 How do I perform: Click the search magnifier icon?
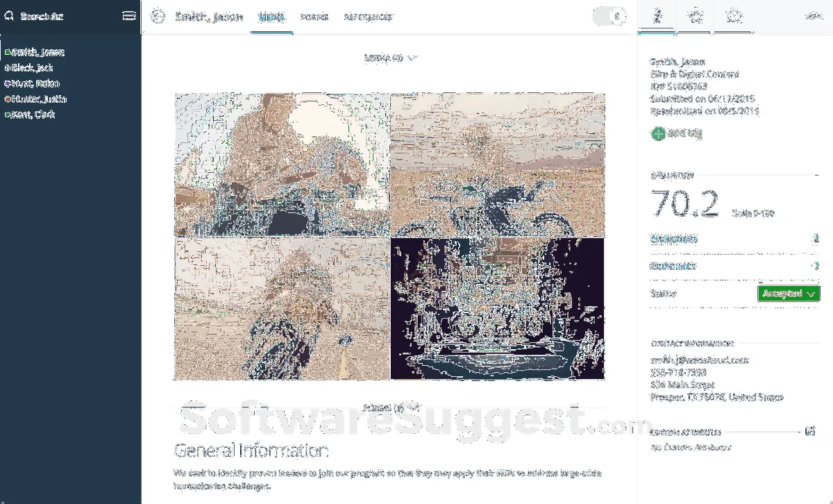click(9, 16)
